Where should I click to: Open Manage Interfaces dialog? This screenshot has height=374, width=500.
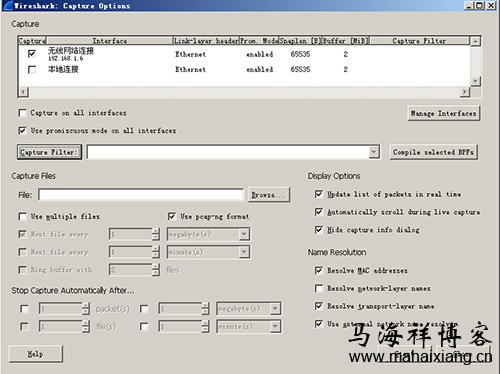pyautogui.click(x=444, y=113)
